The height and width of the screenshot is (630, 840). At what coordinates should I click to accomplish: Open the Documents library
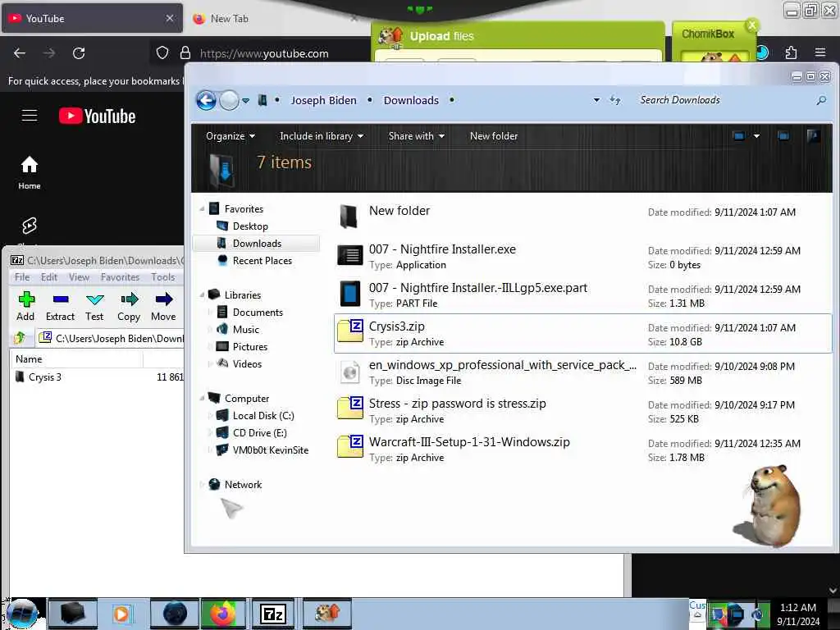coord(257,313)
